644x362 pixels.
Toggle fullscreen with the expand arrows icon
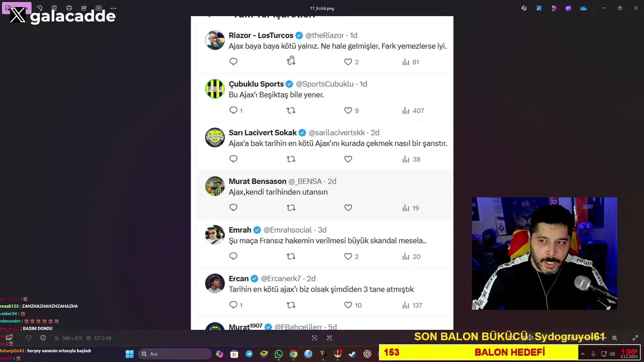[635, 338]
